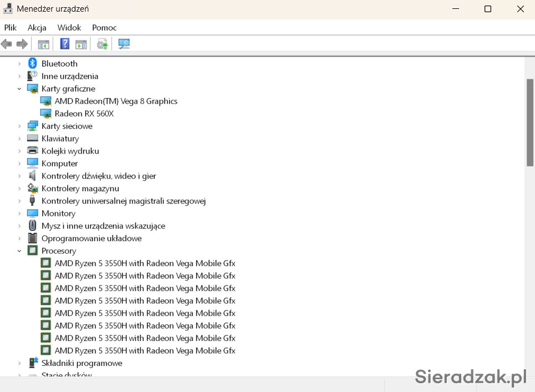The width and height of the screenshot is (535, 392).
Task: Open the Plik menu
Action: coord(10,28)
